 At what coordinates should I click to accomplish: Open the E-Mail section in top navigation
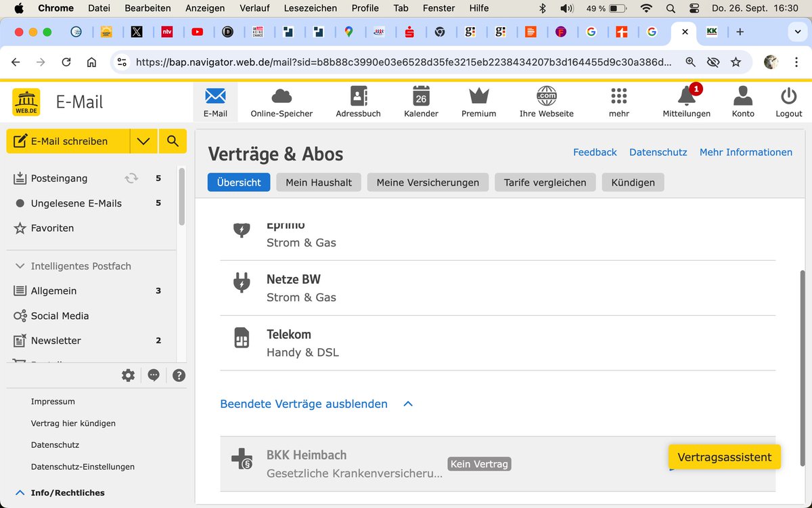215,102
